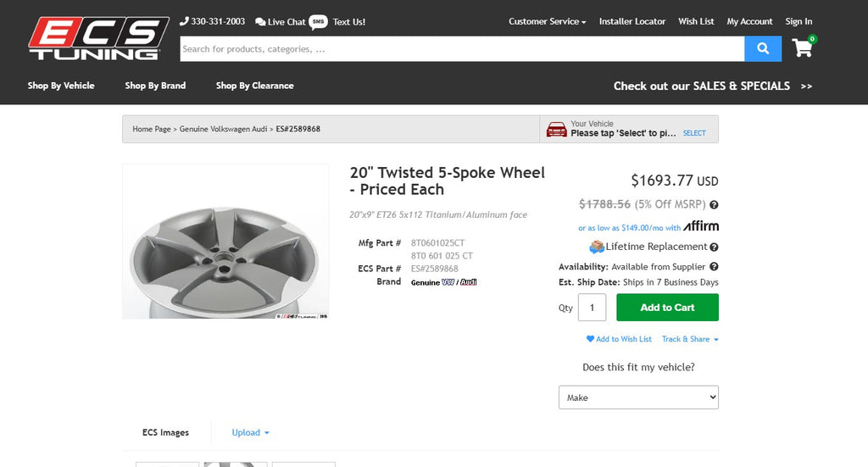The height and width of the screenshot is (467, 868).
Task: Switch to the ECS Images tab
Action: click(165, 432)
